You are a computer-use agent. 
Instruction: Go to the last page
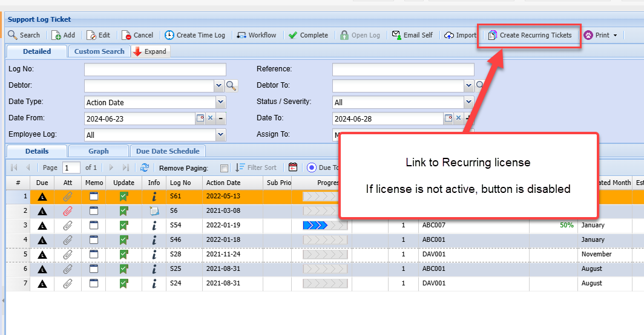tap(126, 167)
